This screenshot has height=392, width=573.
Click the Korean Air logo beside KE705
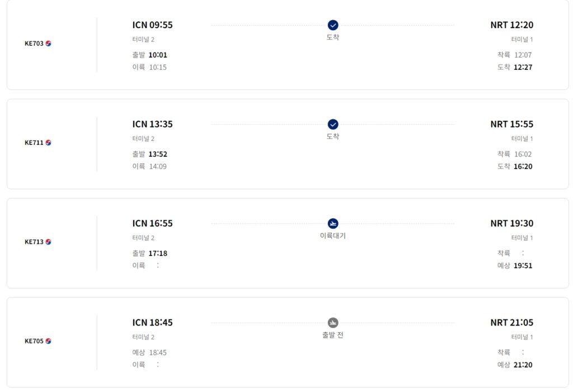pos(48,341)
